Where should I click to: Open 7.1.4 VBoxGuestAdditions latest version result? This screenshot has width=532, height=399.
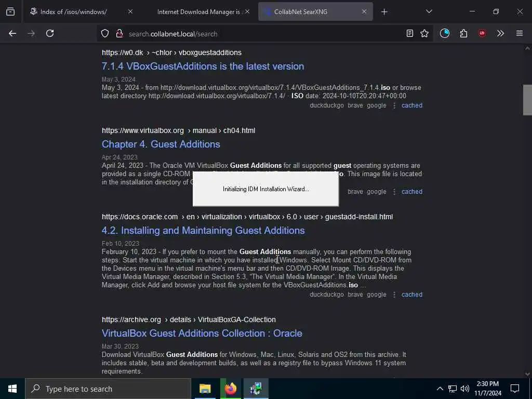coord(203,66)
